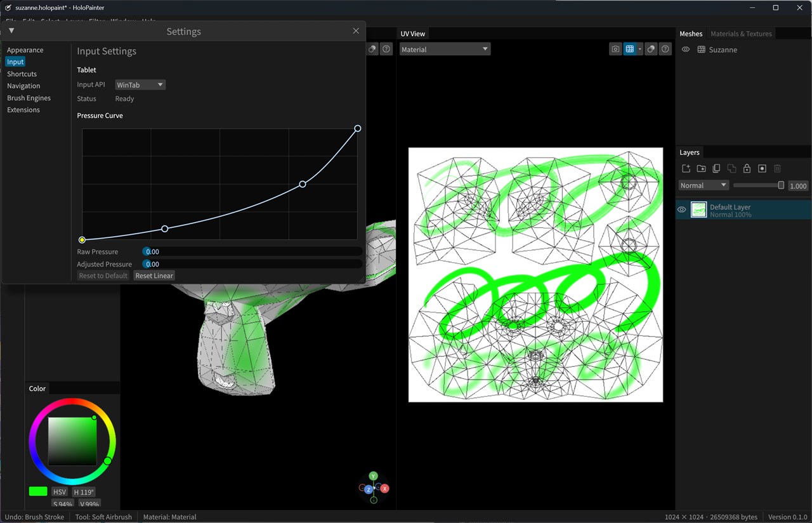The image size is (812, 523).
Task: Duplicate the selected layer
Action: click(x=716, y=168)
